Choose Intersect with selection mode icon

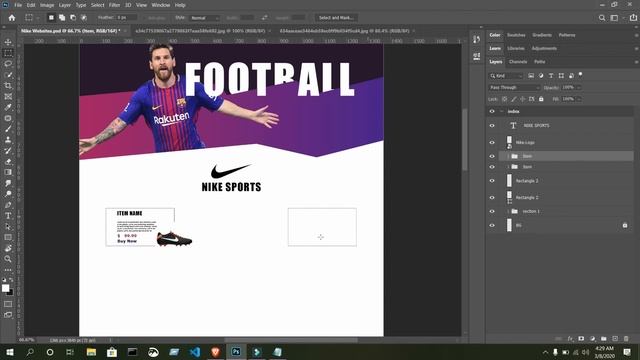tap(84, 18)
